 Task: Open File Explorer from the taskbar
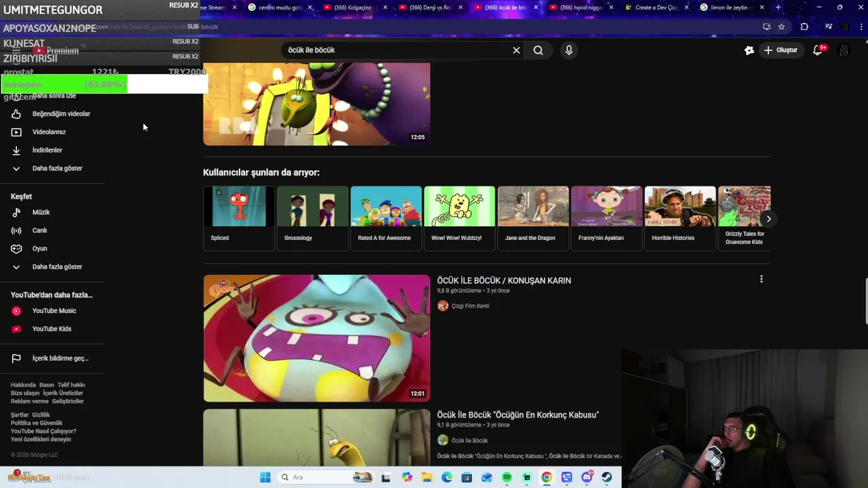click(x=427, y=477)
